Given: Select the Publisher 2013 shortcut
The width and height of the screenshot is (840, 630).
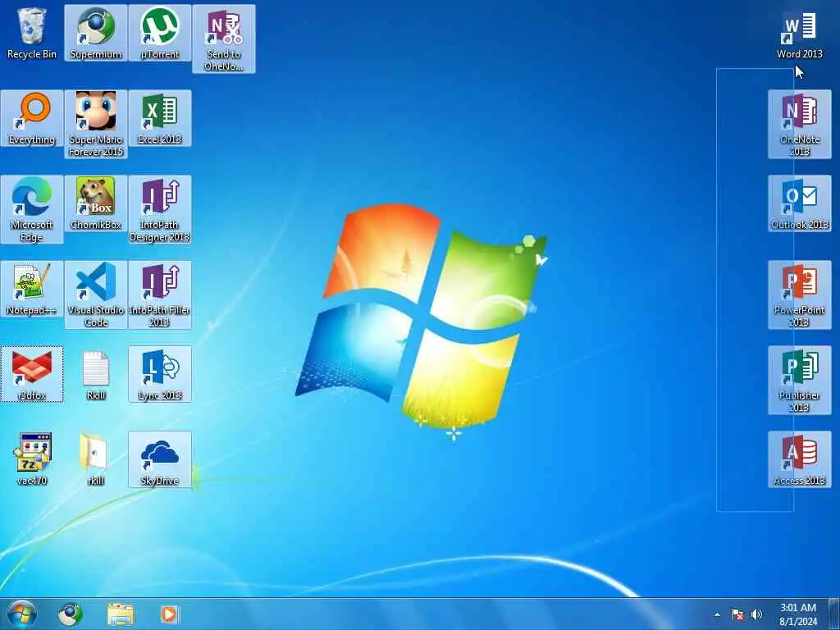Looking at the screenshot, I should point(799,380).
